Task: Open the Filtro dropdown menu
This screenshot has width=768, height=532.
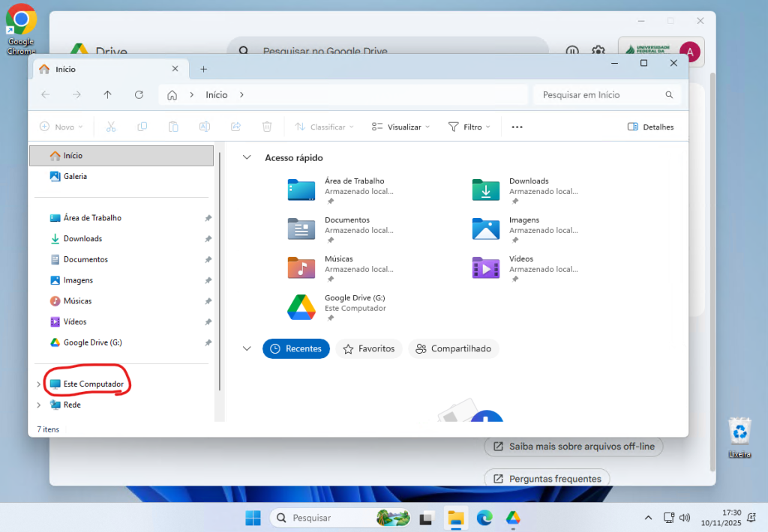Action: 469,127
